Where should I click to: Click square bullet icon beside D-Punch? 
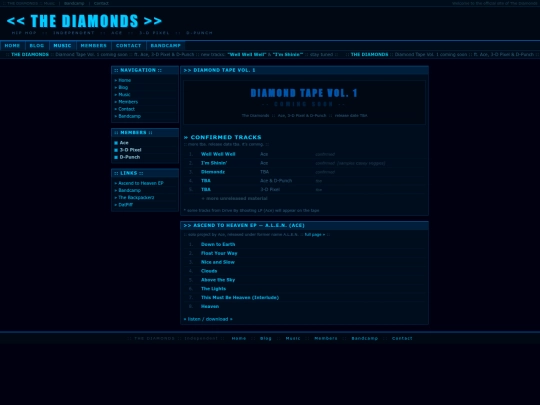[x=116, y=157]
